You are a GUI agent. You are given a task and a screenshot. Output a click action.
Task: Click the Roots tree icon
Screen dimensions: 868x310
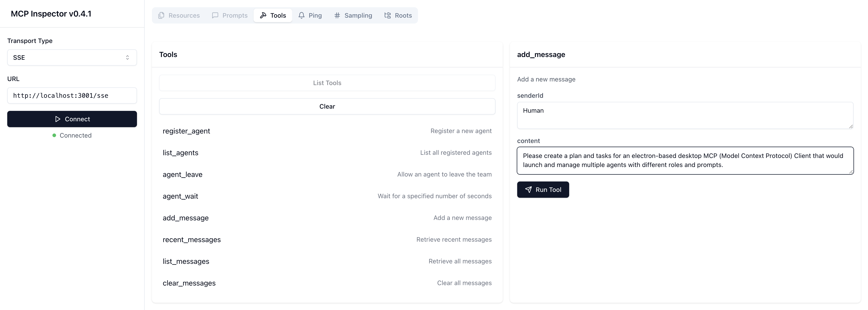387,15
